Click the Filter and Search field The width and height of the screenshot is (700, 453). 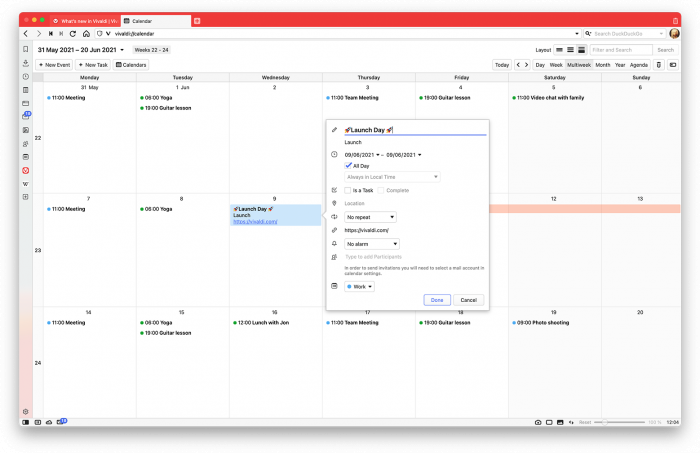pos(621,50)
